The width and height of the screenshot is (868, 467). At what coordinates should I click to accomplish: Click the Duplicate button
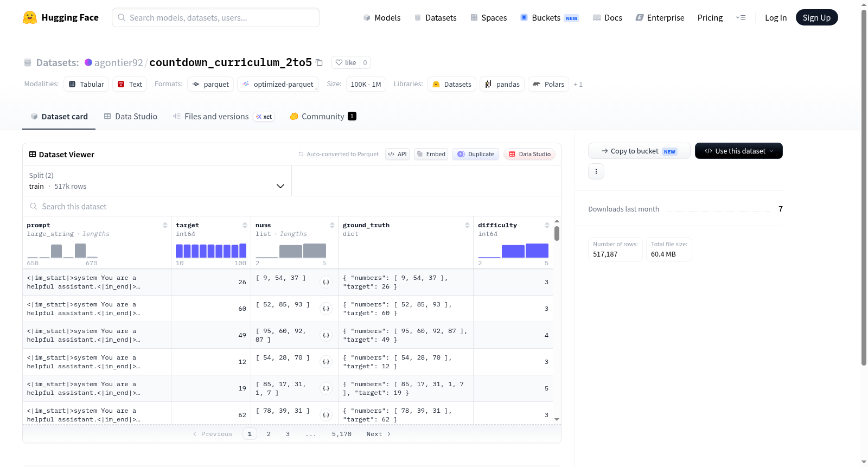[x=476, y=154]
